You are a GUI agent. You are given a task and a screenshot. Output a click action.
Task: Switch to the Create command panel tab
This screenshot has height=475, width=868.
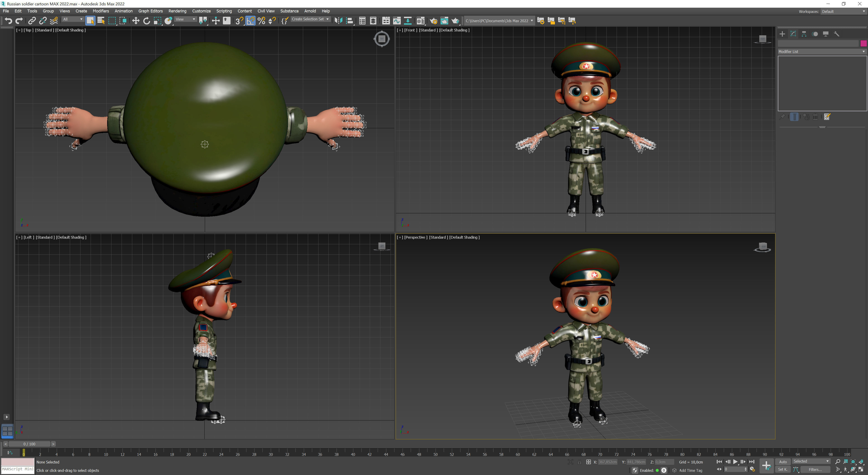click(x=782, y=34)
